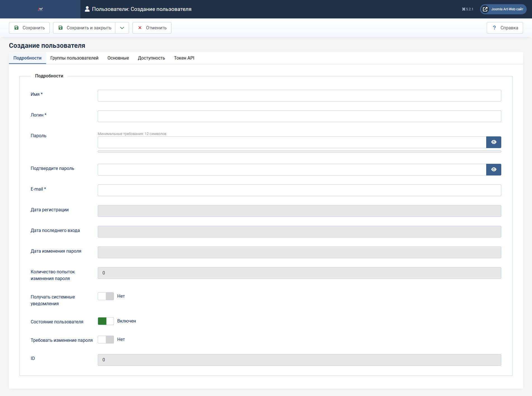Focus the Пароль input field
The image size is (532, 396).
pyautogui.click(x=292, y=142)
